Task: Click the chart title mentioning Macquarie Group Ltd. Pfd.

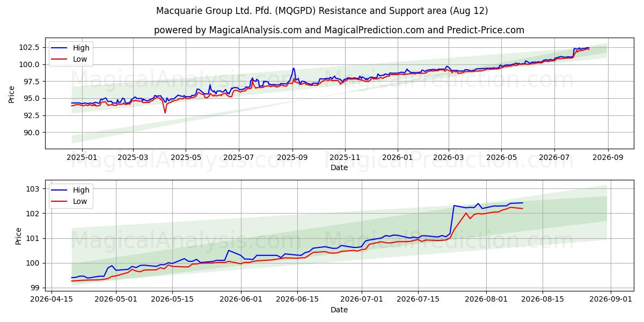Action: pyautogui.click(x=322, y=11)
